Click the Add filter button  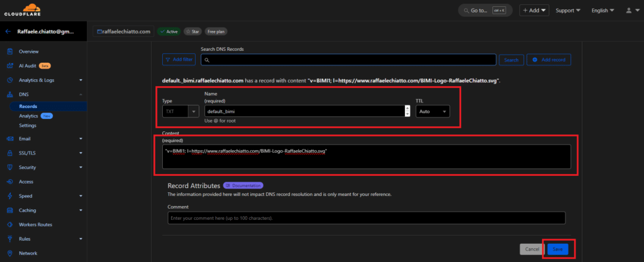tap(179, 60)
